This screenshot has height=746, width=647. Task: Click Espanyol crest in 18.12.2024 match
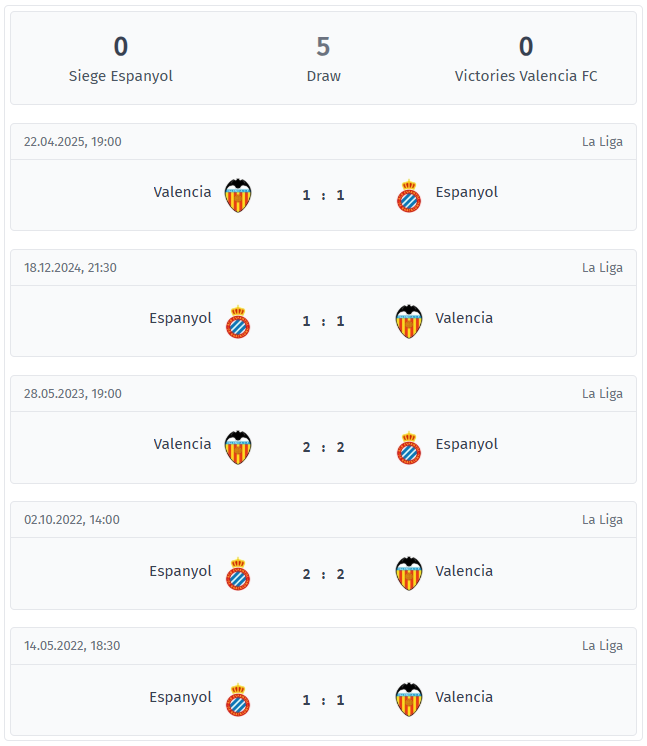pyautogui.click(x=238, y=322)
